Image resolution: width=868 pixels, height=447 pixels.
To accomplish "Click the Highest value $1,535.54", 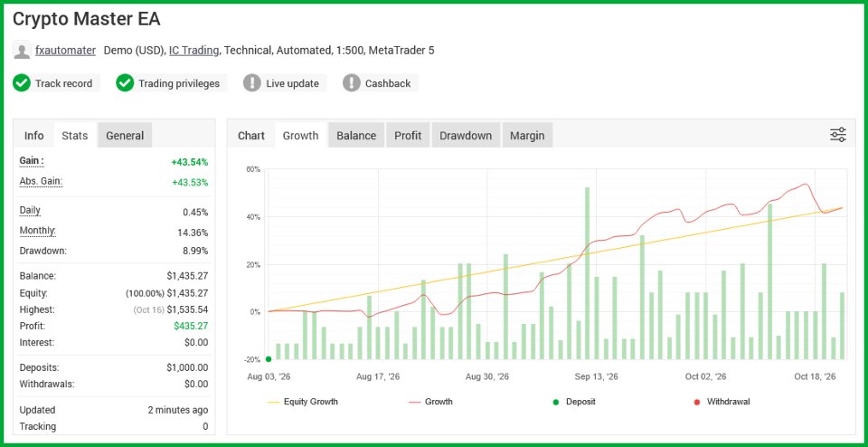I will click(x=188, y=309).
